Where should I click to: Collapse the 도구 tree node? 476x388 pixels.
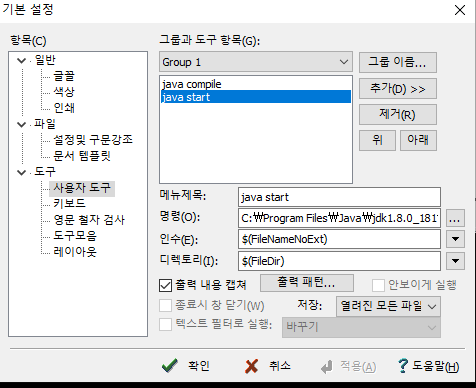pyautogui.click(x=21, y=172)
